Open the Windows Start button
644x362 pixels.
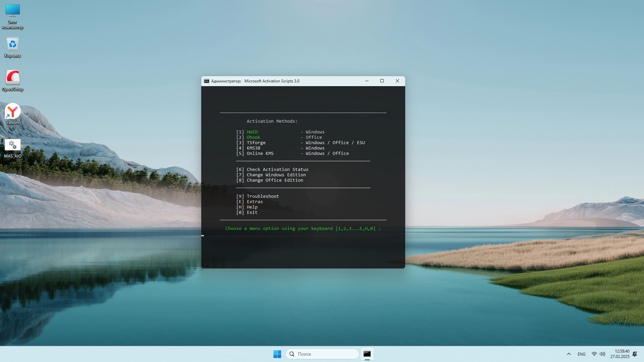point(277,354)
